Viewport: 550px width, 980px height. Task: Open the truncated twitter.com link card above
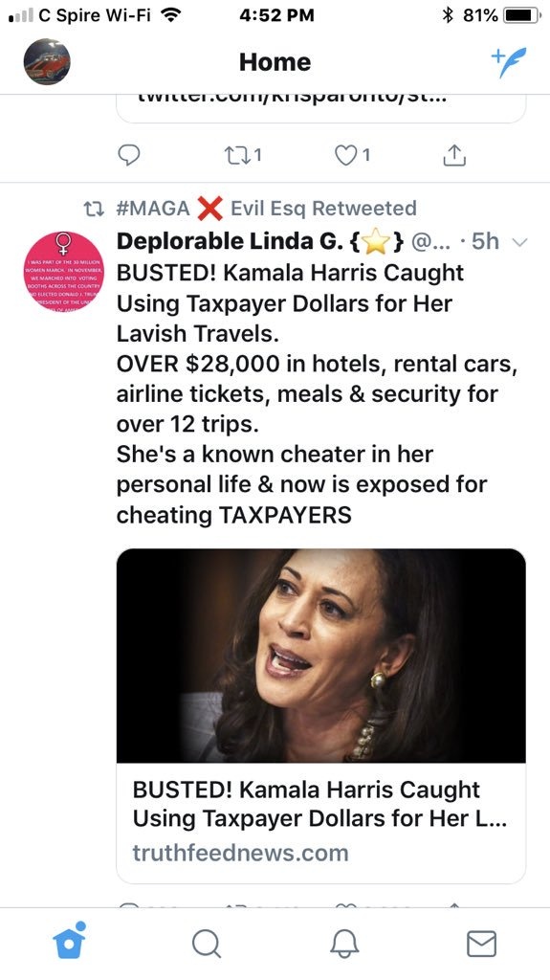click(320, 106)
